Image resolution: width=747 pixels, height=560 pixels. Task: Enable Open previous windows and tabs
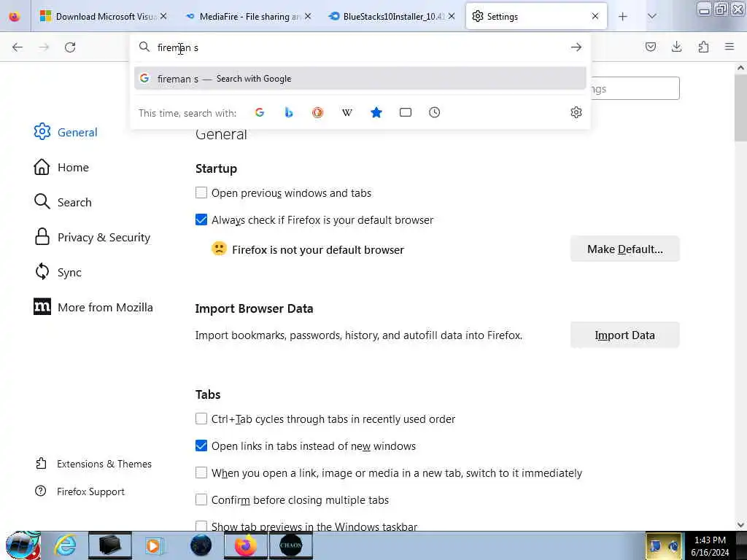pyautogui.click(x=201, y=192)
